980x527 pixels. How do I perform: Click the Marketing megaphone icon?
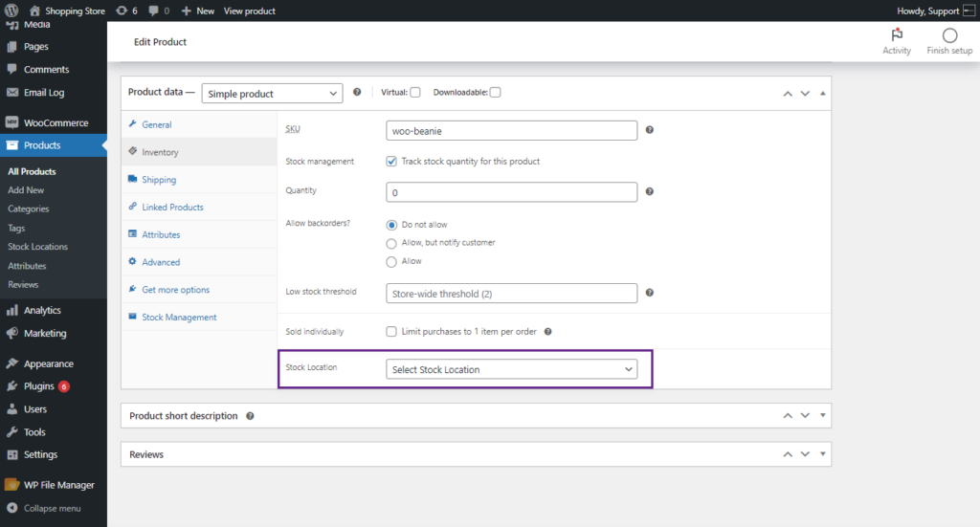coord(11,333)
